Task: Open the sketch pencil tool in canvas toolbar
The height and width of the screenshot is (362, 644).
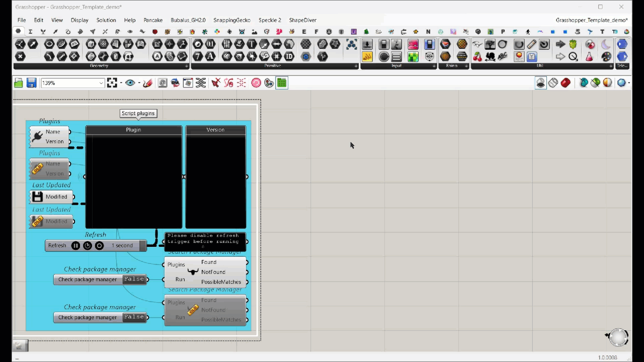Action: [147, 83]
